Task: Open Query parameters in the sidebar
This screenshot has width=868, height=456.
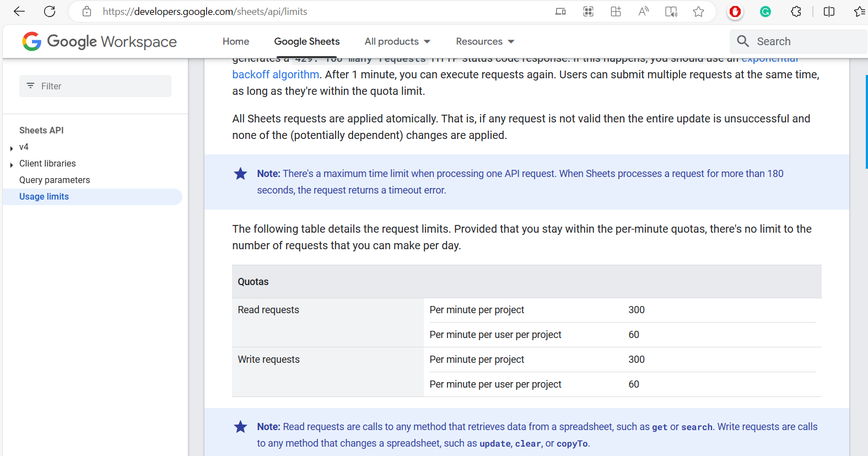Action: [55, 180]
